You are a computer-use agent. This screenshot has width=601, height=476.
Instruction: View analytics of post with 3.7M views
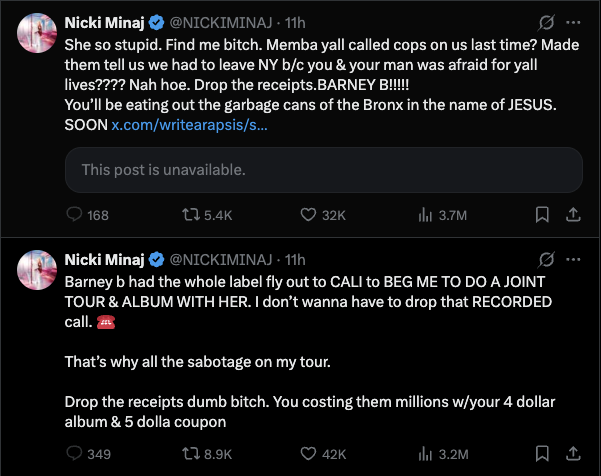click(x=425, y=214)
